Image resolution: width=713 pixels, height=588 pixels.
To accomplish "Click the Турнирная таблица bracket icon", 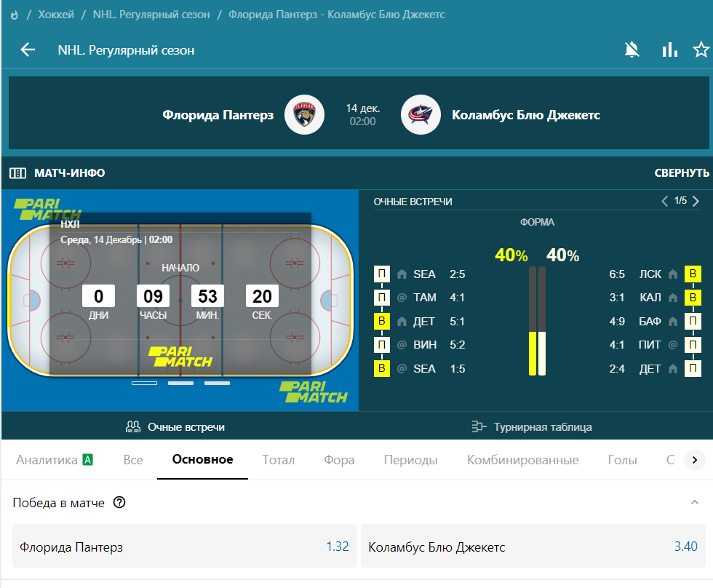I will click(479, 426).
